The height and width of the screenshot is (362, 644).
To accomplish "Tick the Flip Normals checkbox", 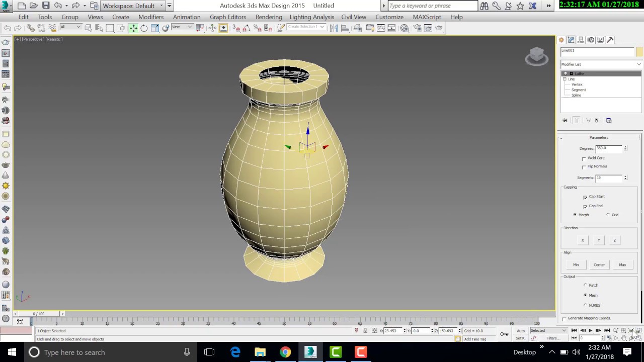I will click(x=584, y=167).
